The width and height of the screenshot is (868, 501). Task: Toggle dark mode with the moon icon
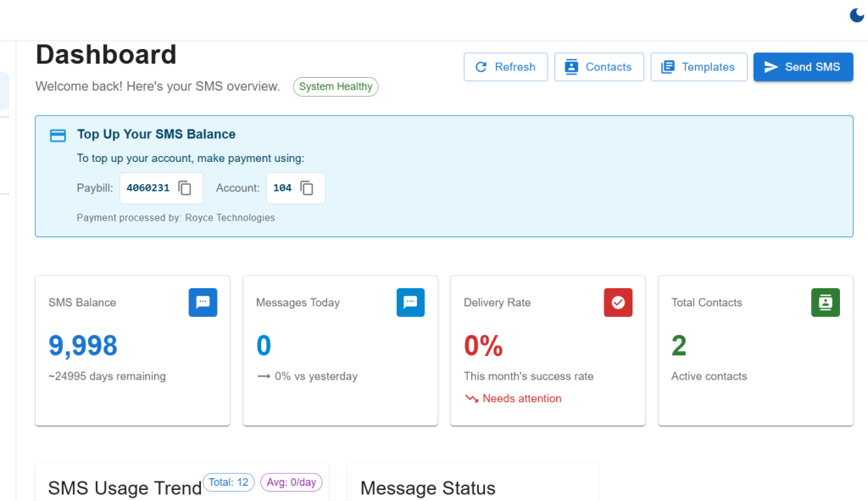point(857,15)
